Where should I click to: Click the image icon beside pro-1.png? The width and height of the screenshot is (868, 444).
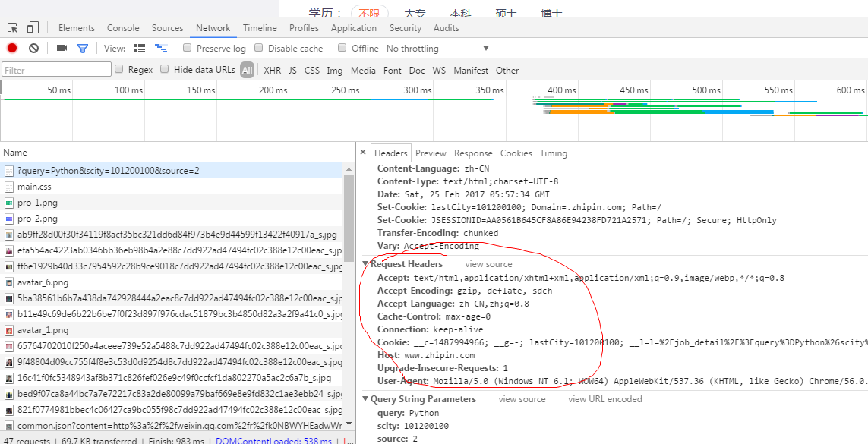[9, 203]
